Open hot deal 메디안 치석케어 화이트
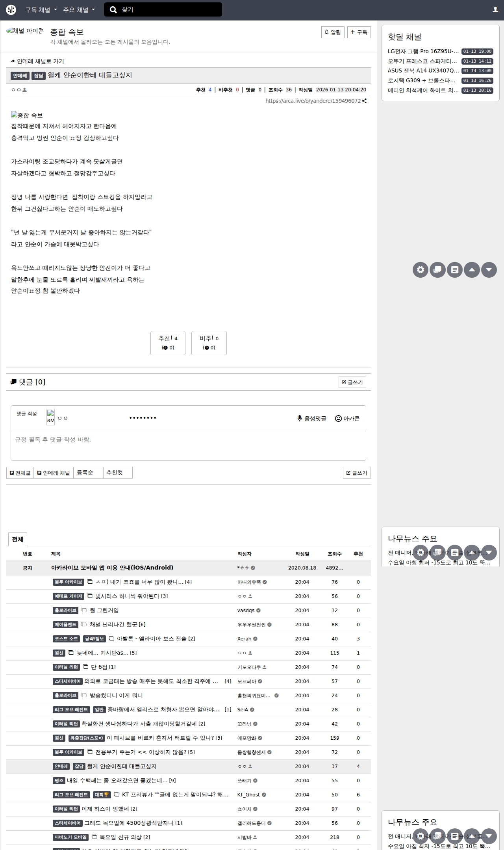504x850 pixels. (x=423, y=90)
